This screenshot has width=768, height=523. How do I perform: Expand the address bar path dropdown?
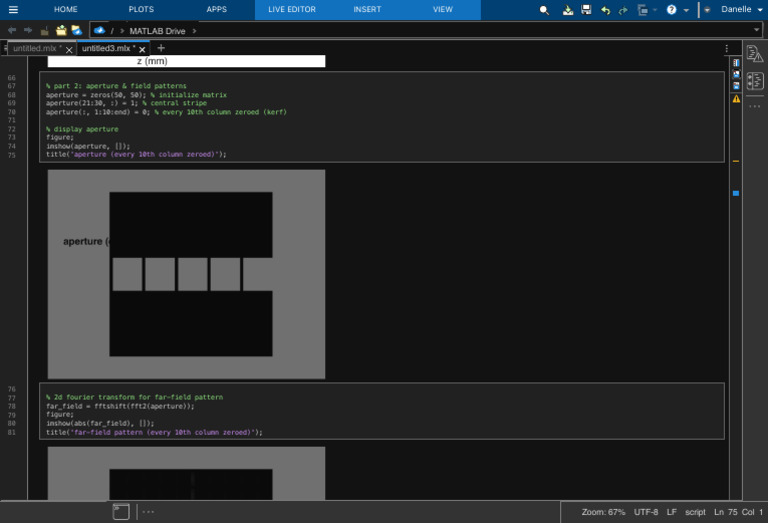tap(757, 31)
